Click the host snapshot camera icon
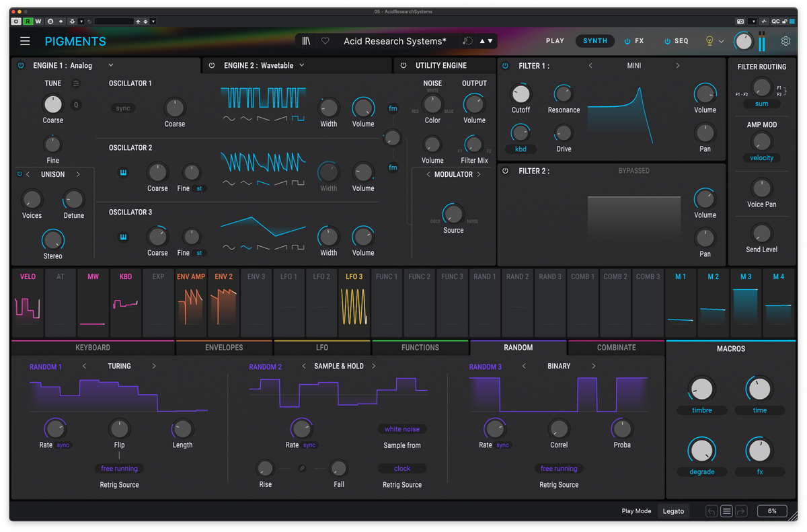Viewport: 807px width, 532px height. (x=740, y=22)
